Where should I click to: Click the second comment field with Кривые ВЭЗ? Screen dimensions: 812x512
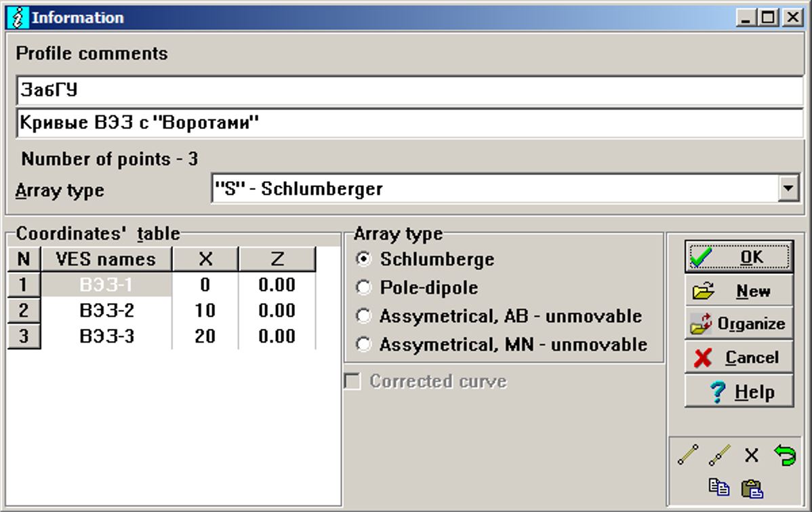(409, 123)
